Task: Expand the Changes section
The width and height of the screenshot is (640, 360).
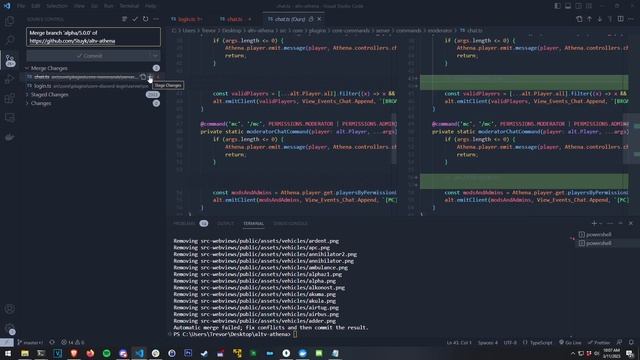Action: [27, 103]
